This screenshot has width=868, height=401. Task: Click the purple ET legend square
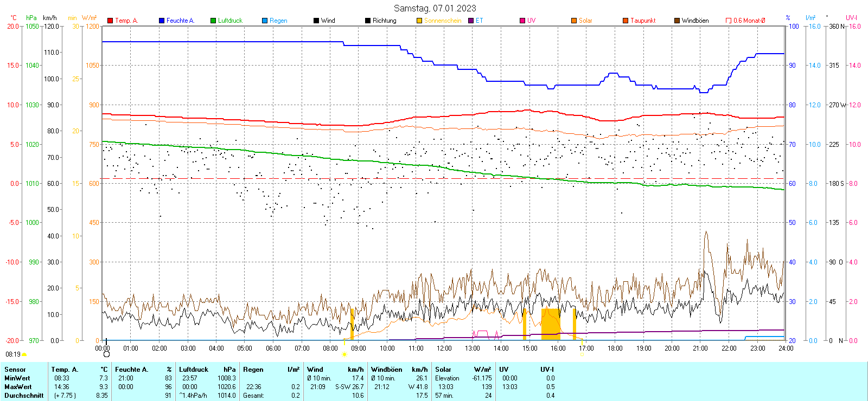471,21
